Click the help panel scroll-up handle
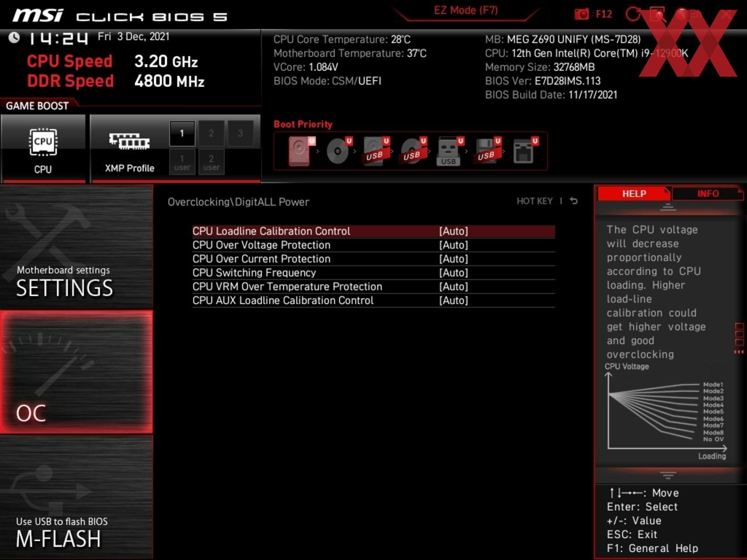 coord(668,207)
